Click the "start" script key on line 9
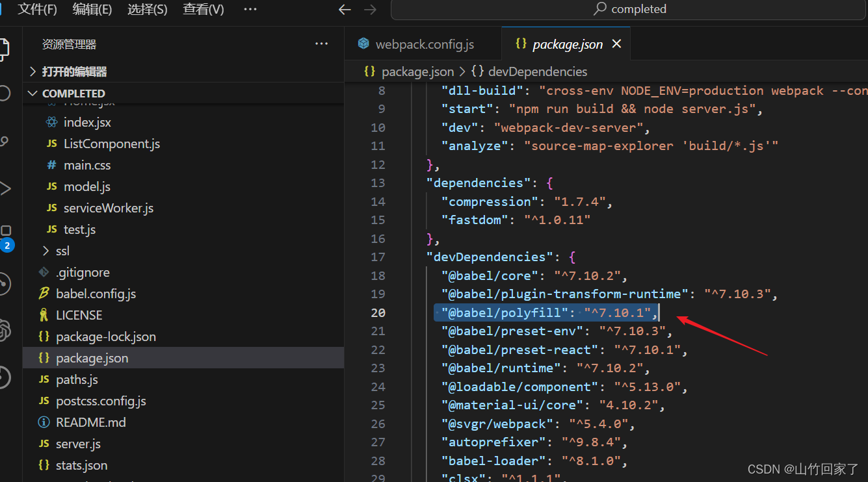868x482 pixels. (x=468, y=108)
